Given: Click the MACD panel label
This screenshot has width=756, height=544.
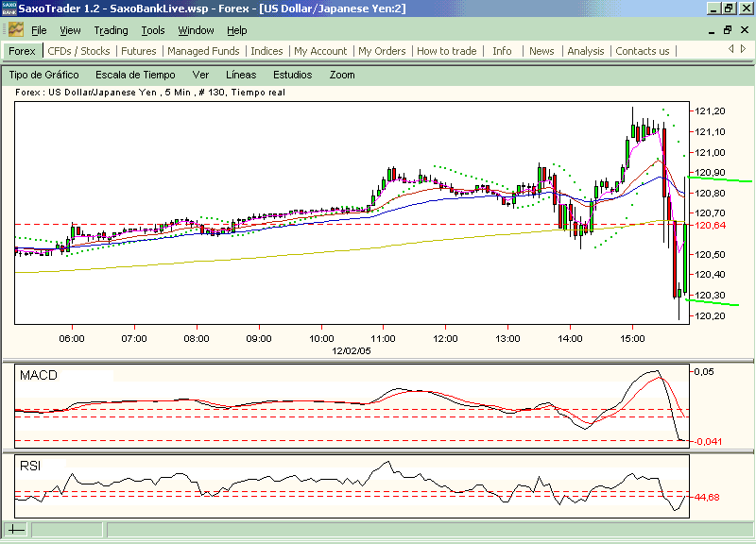Looking at the screenshot, I should 39,375.
